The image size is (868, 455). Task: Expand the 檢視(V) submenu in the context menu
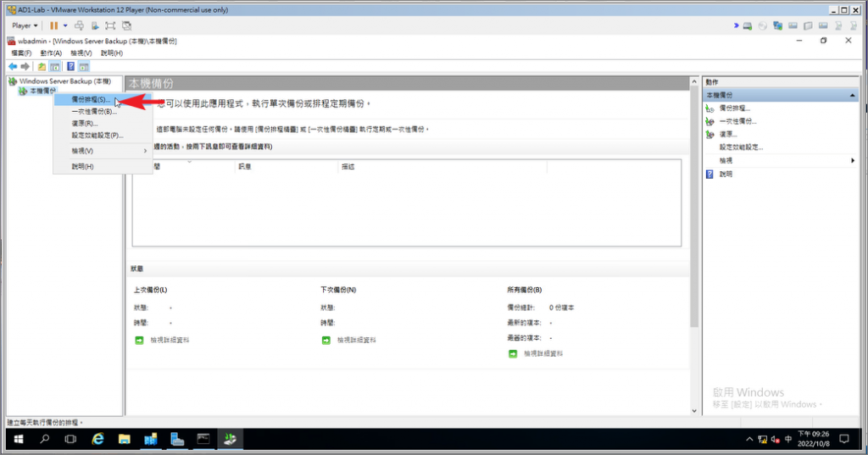[x=103, y=151]
